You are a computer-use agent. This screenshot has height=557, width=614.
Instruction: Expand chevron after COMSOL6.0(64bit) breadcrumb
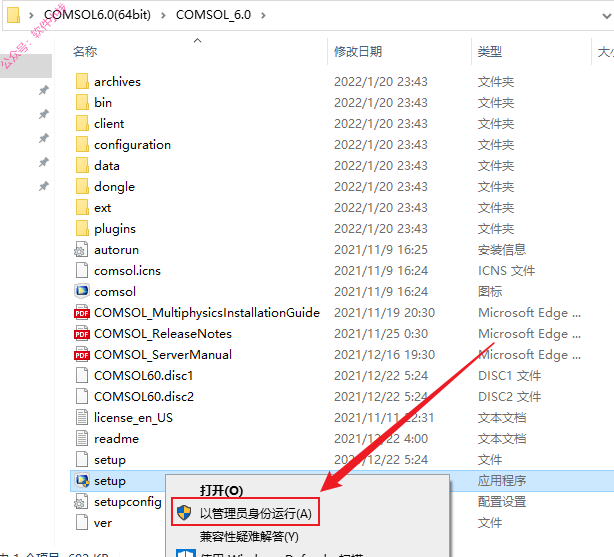tap(163, 15)
